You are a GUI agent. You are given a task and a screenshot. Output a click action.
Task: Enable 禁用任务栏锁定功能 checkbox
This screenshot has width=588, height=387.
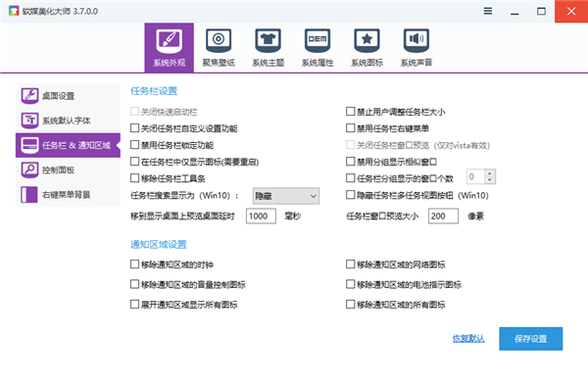point(134,145)
